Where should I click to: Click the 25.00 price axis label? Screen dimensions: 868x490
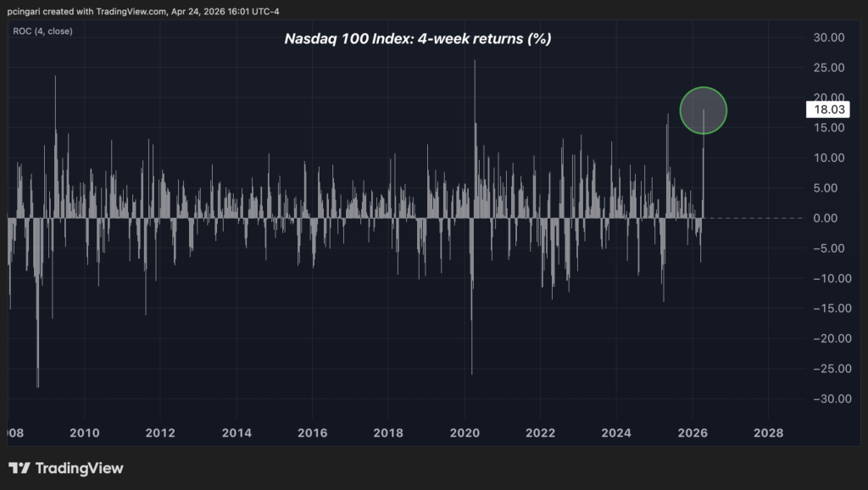(829, 68)
